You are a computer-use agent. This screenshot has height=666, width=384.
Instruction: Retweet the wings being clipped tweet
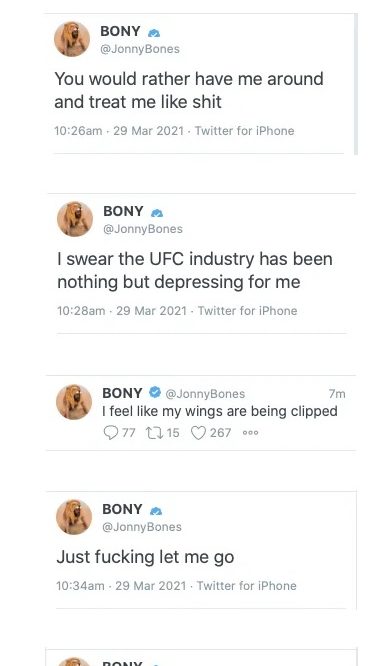[152, 433]
